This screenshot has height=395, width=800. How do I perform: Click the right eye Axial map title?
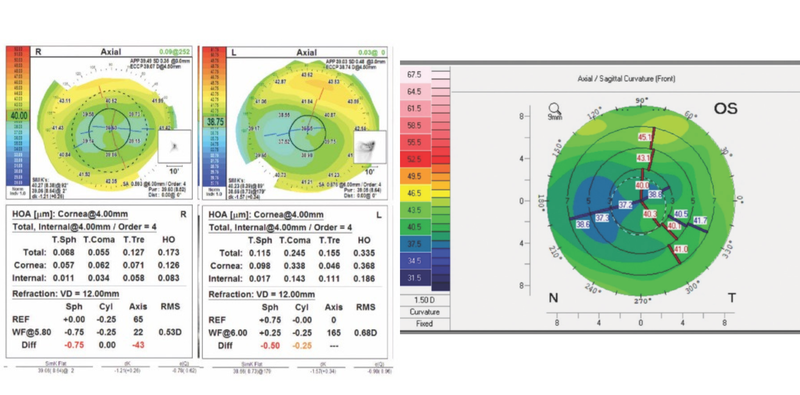coord(110,52)
